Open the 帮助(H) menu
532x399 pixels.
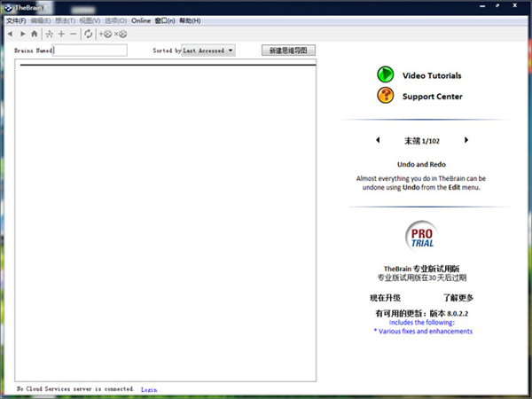190,20
